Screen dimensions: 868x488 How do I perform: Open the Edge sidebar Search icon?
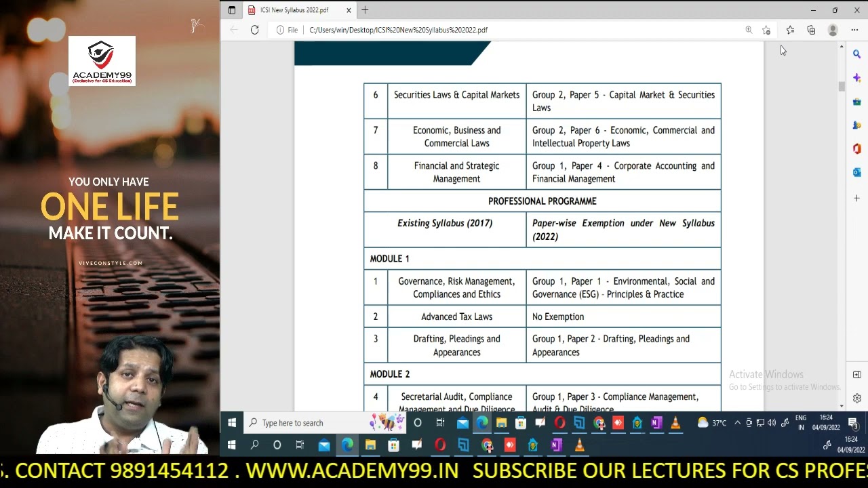tap(857, 54)
